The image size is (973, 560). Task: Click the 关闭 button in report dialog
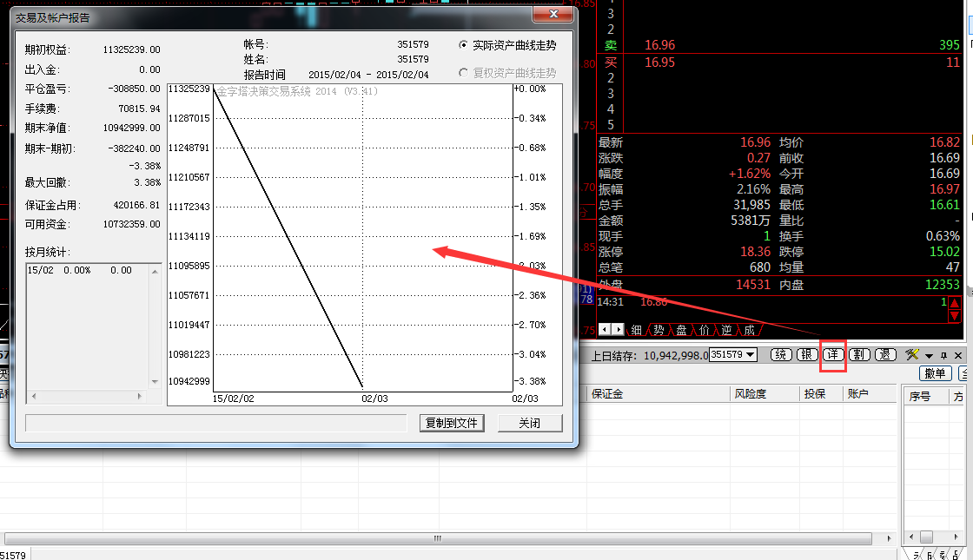click(x=530, y=423)
